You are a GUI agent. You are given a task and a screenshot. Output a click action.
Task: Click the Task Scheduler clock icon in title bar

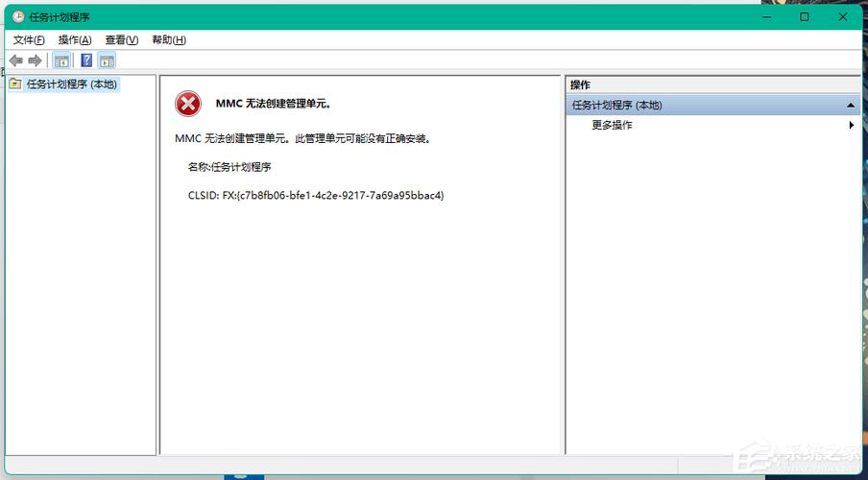(18, 17)
